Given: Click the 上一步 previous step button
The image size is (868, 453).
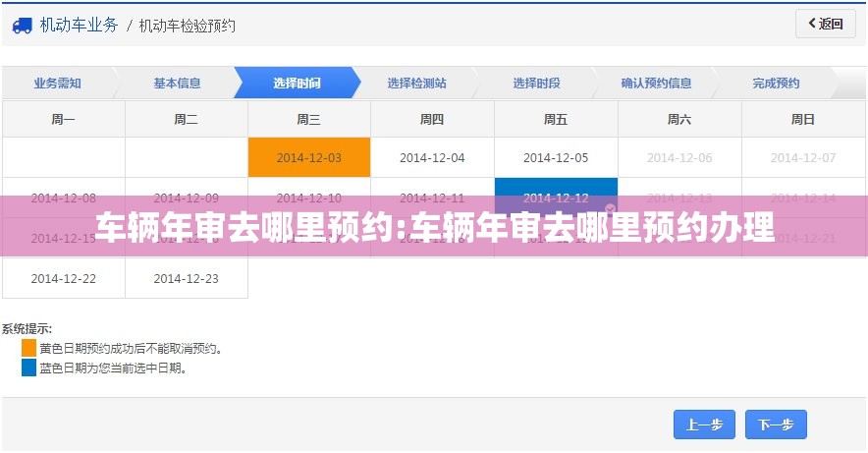Looking at the screenshot, I should pos(704,425).
